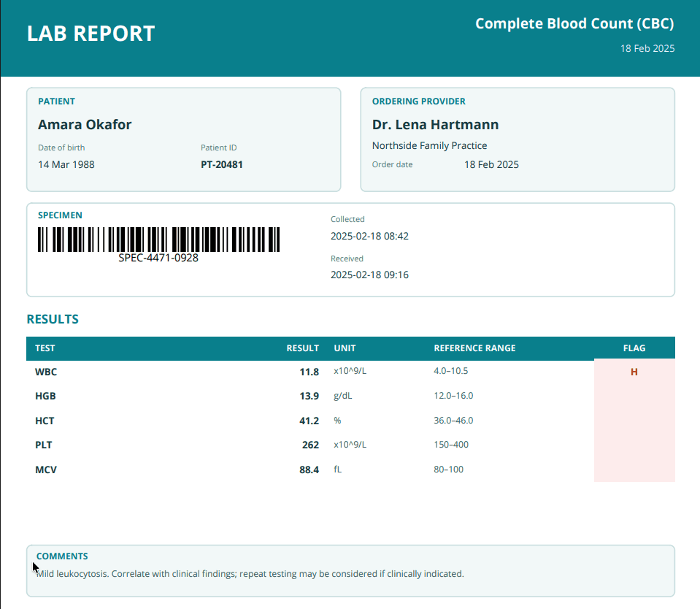Click the UNIT column header

point(345,348)
